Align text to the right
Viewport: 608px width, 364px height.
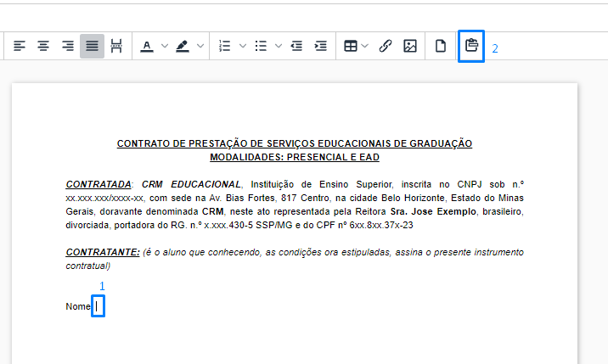point(68,46)
